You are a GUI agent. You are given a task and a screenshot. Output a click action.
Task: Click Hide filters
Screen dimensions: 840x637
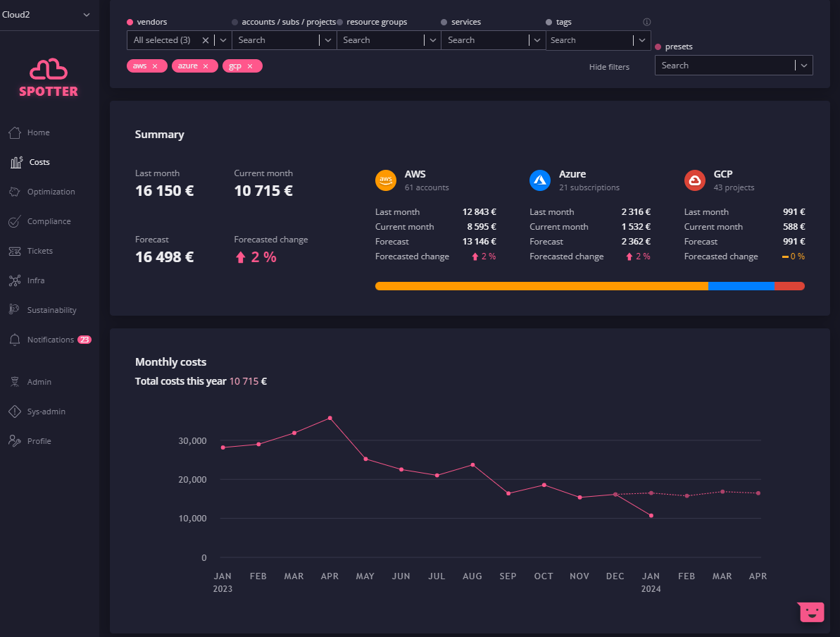click(x=609, y=67)
